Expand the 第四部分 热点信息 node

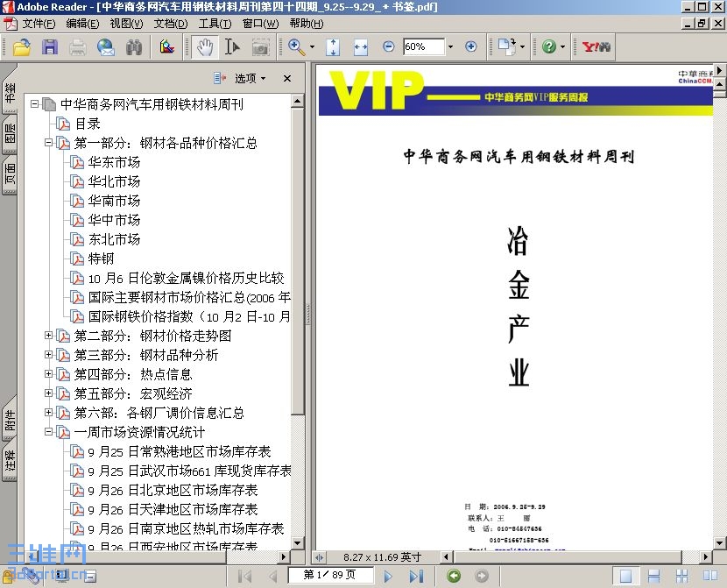(48, 373)
